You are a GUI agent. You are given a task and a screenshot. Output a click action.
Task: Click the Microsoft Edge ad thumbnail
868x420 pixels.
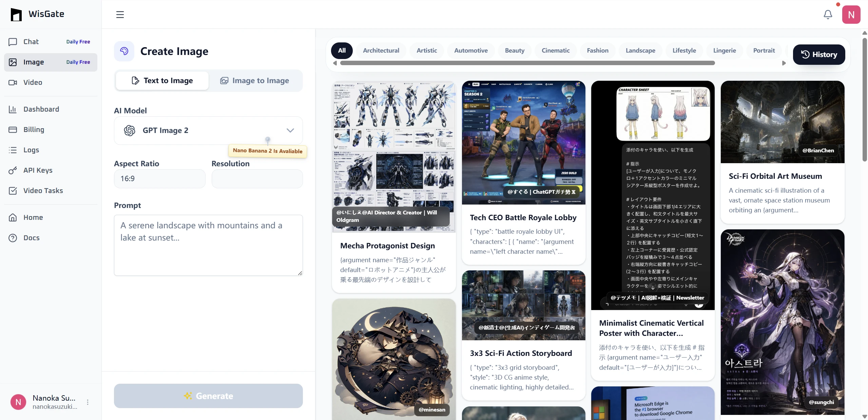pyautogui.click(x=653, y=403)
